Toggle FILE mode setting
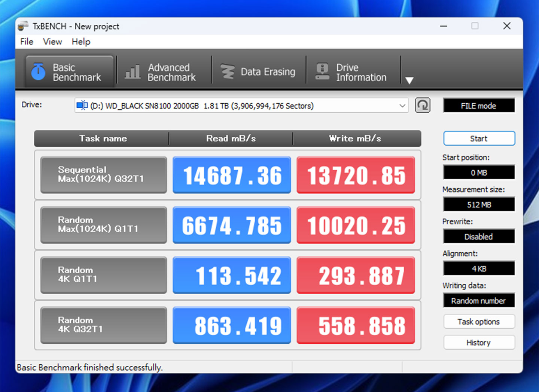The height and width of the screenshot is (392, 539). pos(479,105)
